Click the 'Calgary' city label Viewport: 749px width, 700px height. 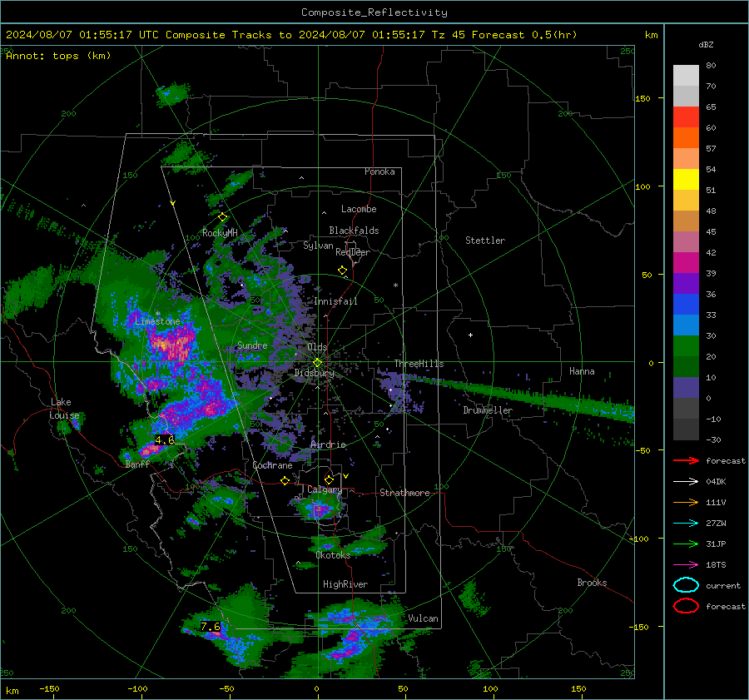click(325, 489)
